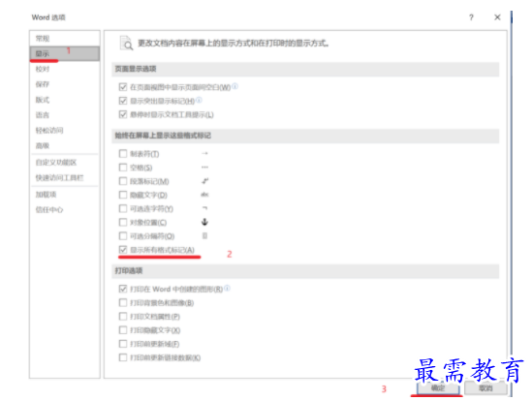Enable the 对象位置(C) object anchors checkbox

point(123,222)
